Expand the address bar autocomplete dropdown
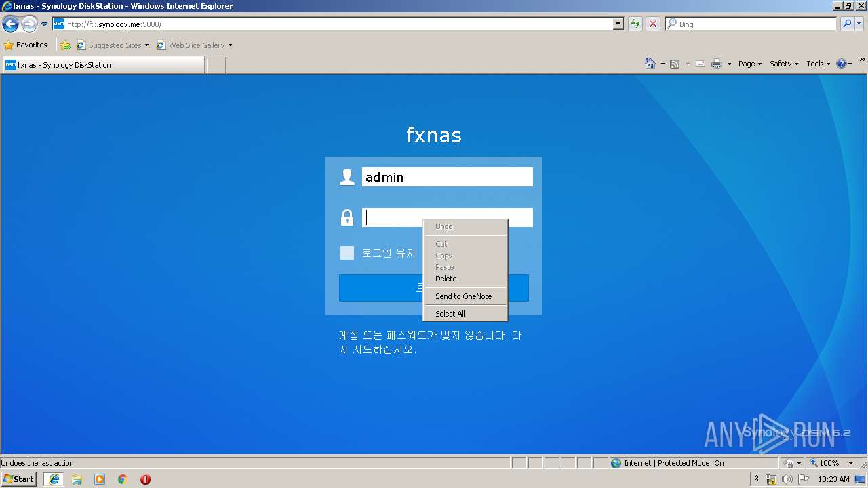868x488 pixels. [x=618, y=24]
